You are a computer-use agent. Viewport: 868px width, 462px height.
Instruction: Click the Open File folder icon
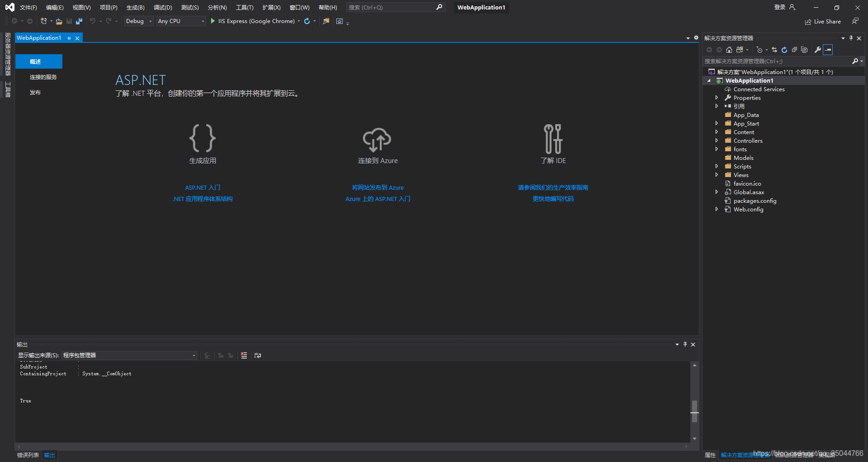tap(59, 21)
